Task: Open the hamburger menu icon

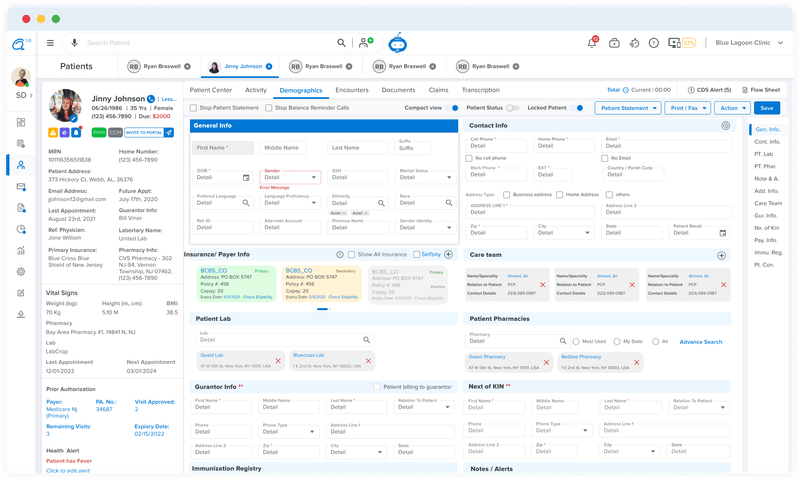Action: [x=50, y=43]
